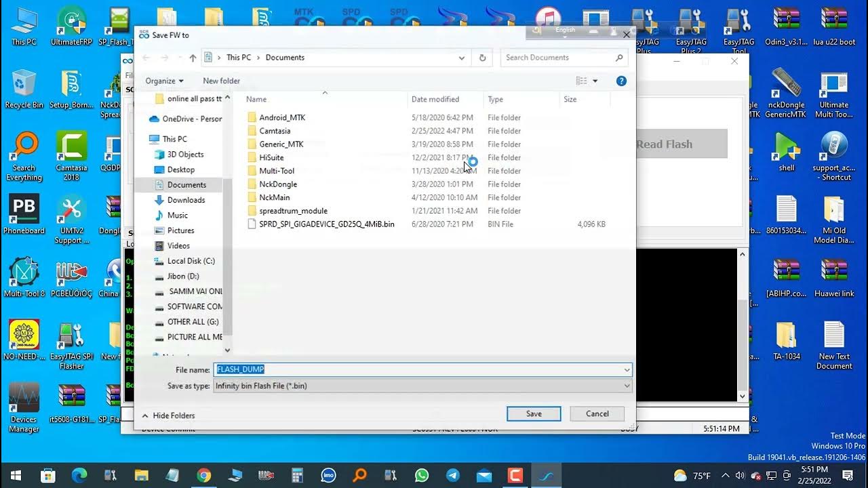Image resolution: width=868 pixels, height=488 pixels.
Task: Open Telegram from the taskbar
Action: click(x=453, y=475)
